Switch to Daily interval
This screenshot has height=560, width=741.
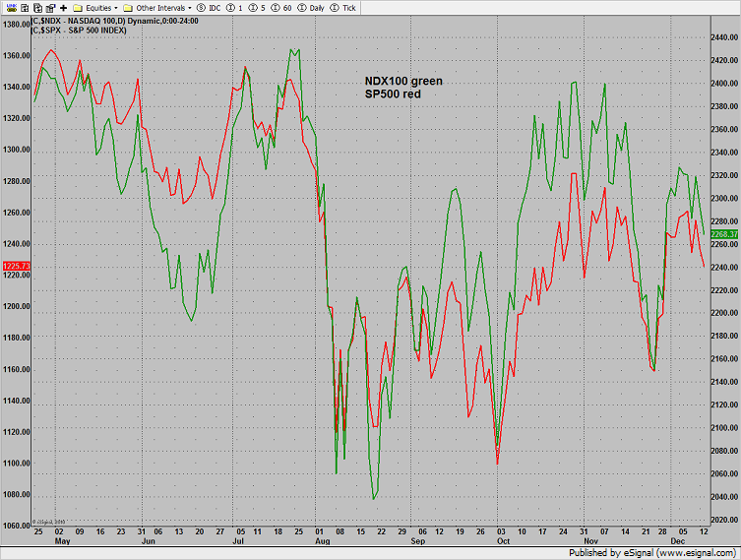tap(311, 8)
